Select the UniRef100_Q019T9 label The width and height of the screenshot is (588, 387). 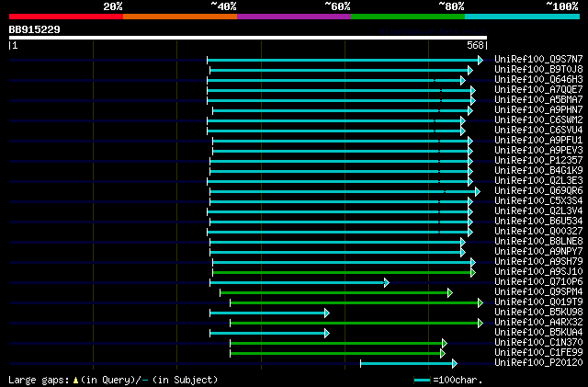coord(538,302)
